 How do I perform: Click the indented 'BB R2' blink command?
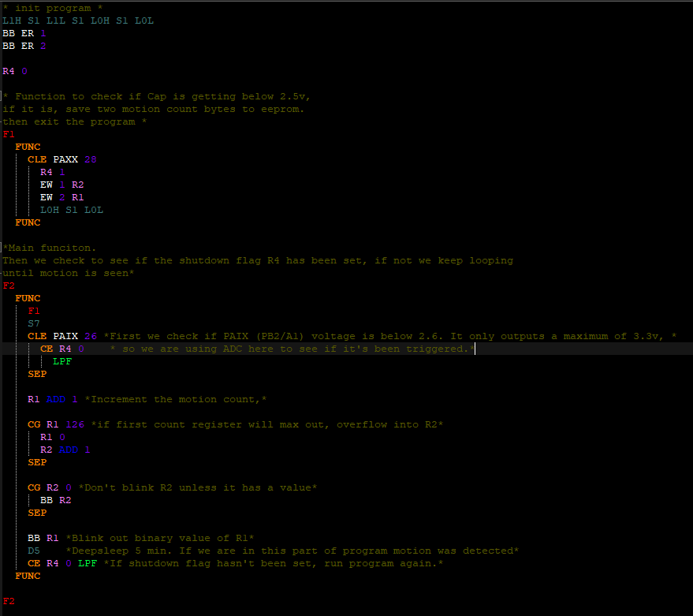coord(56,500)
